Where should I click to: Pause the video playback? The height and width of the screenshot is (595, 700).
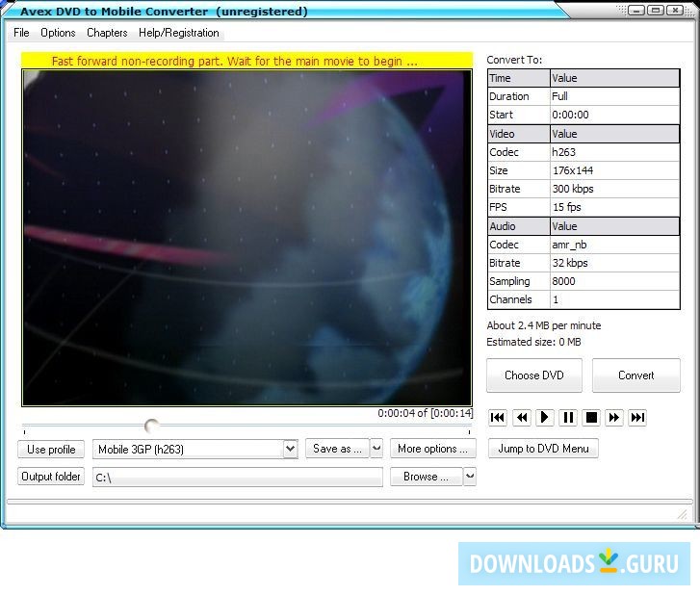click(568, 417)
